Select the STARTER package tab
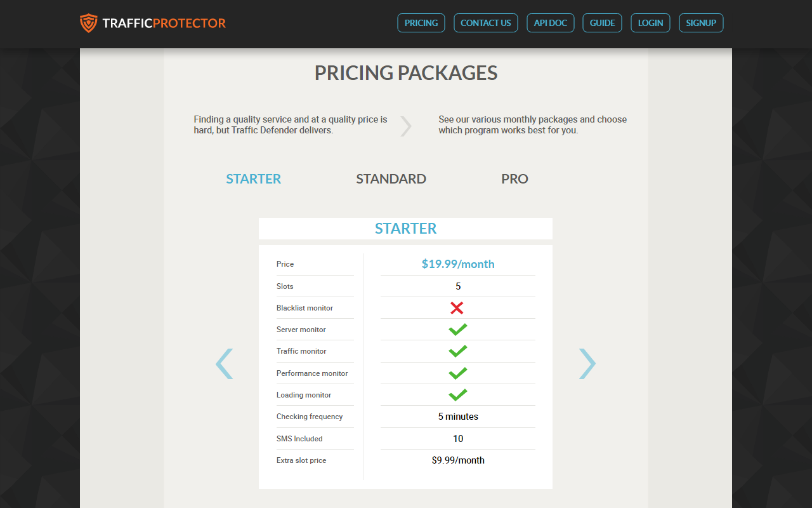This screenshot has width=812, height=508. [253, 179]
